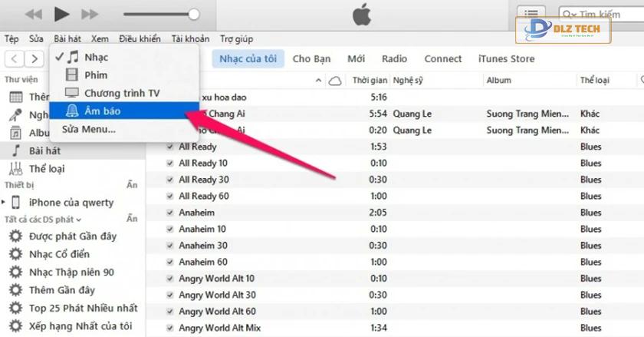Expand iPhone của qwerty device triangle
Screen dimensions: 644x337
click(x=3, y=202)
